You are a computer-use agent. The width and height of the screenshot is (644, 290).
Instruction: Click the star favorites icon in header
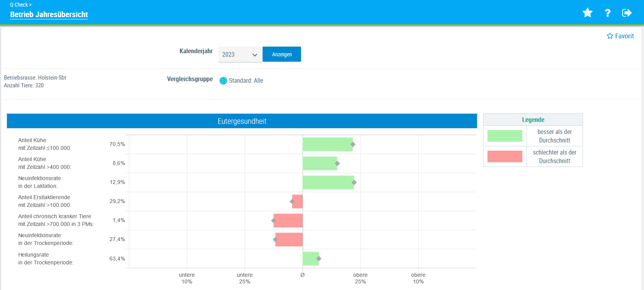[587, 13]
